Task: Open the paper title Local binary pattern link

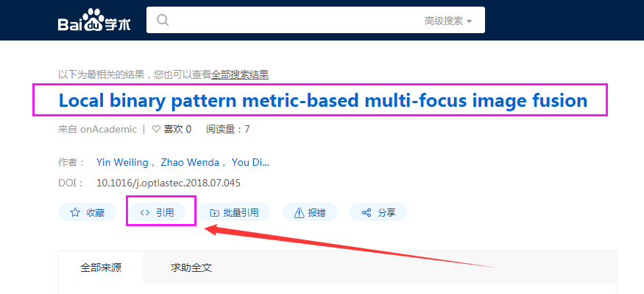Action: click(323, 100)
